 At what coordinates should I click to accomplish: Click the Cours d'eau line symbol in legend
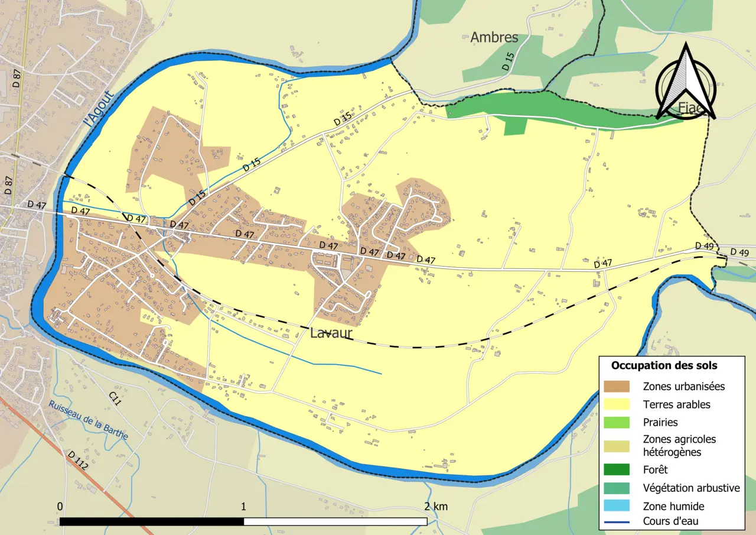pyautogui.click(x=617, y=521)
